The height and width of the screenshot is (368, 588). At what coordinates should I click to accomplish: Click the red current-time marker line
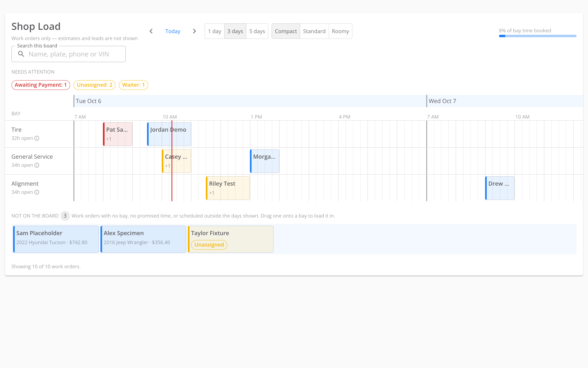tap(172, 161)
